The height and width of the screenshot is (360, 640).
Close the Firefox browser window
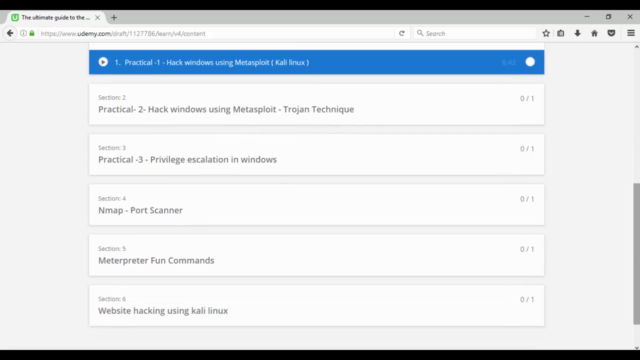point(630,17)
